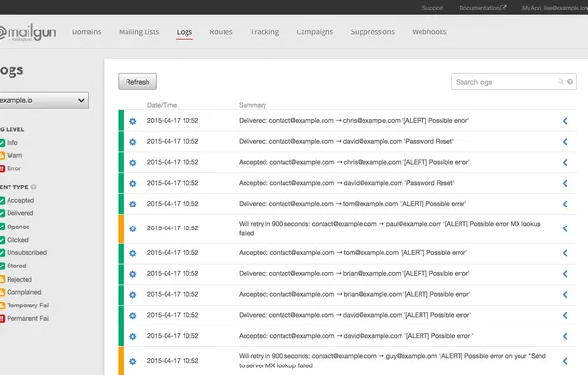Go to the Domains tab
Viewport: 588px width, 375px height.
point(87,32)
